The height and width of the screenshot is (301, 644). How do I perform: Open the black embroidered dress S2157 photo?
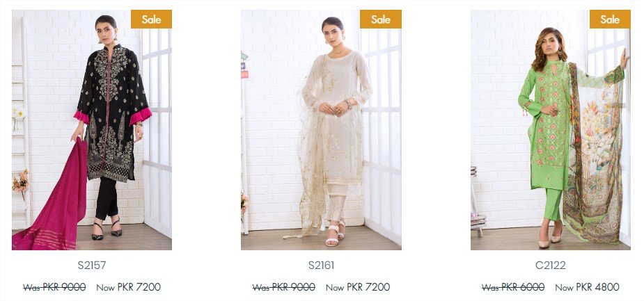tap(92, 130)
